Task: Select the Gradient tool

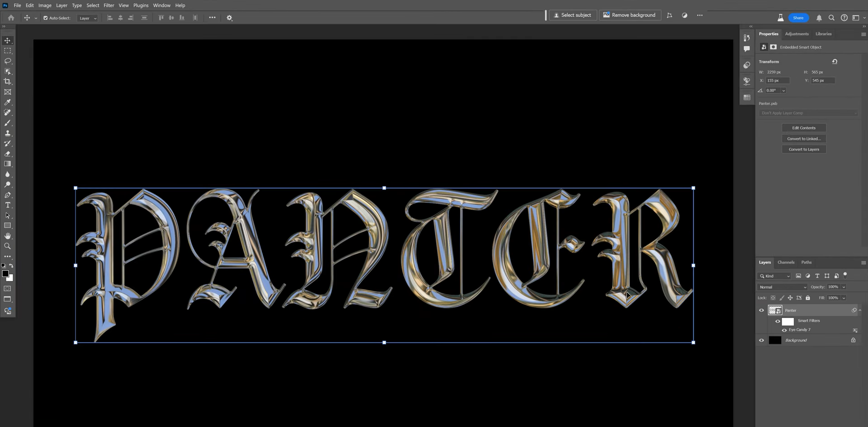Action: click(8, 164)
